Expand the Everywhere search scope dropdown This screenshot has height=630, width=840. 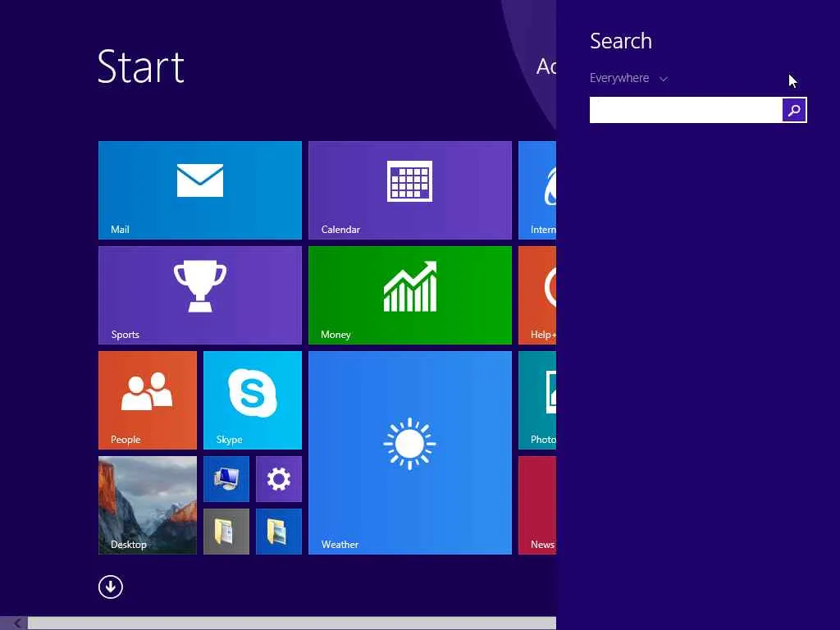(x=628, y=78)
